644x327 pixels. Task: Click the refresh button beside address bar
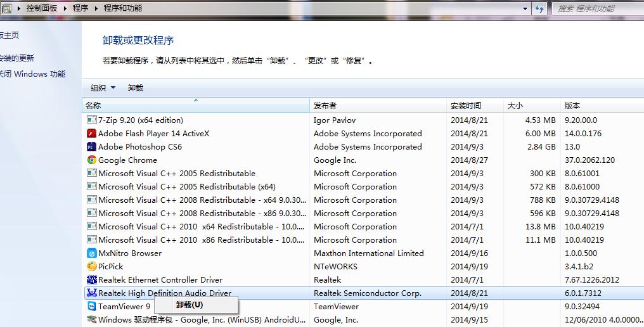[539, 8]
